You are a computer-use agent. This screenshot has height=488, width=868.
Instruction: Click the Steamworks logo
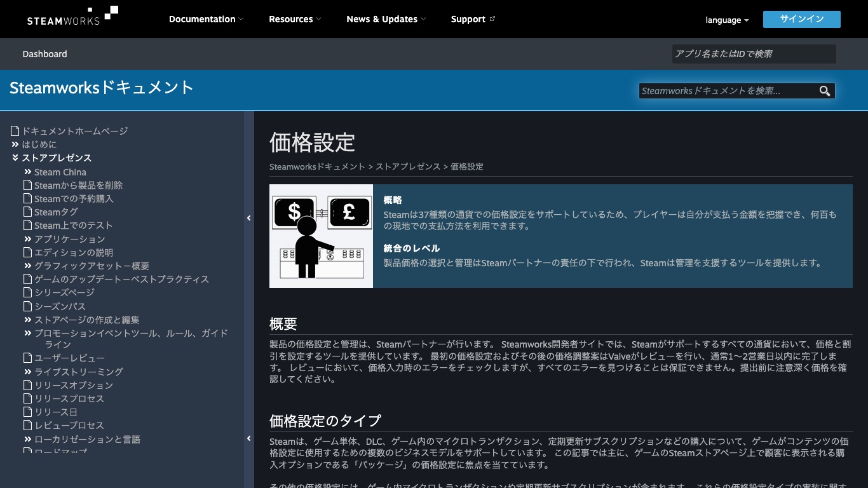(72, 17)
